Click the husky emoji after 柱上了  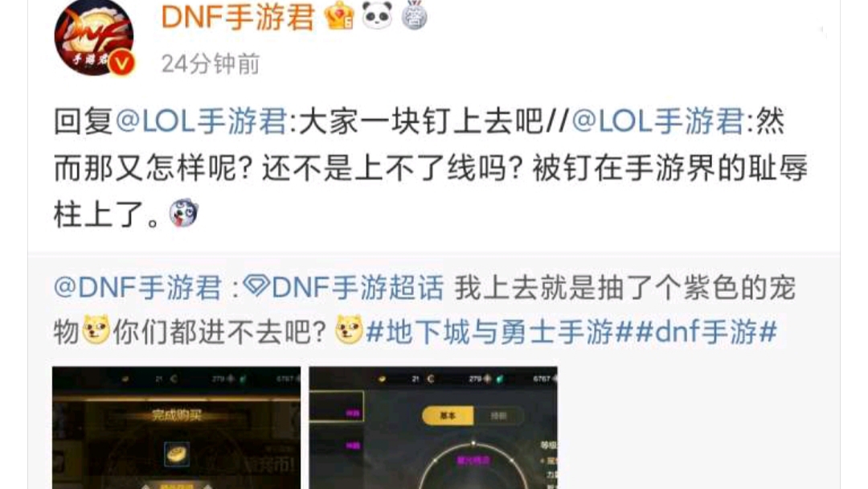[x=184, y=212]
